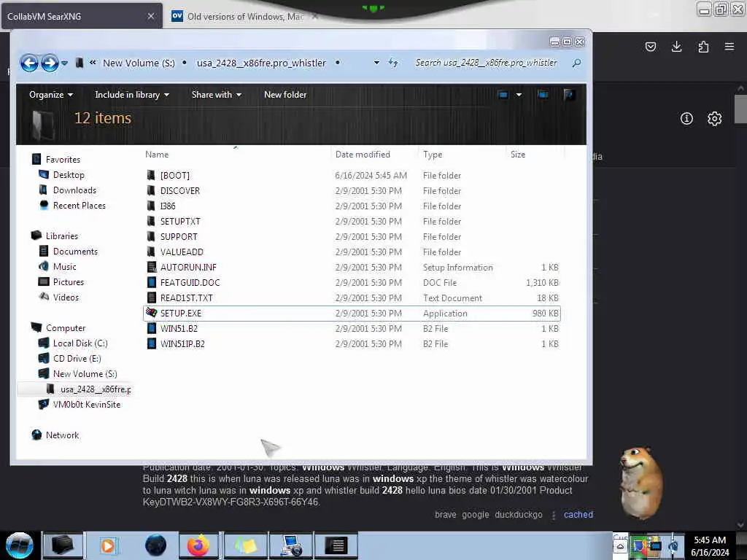Open Firefox hamburger menu
Viewport: 747px width, 560px height.
coord(729,47)
